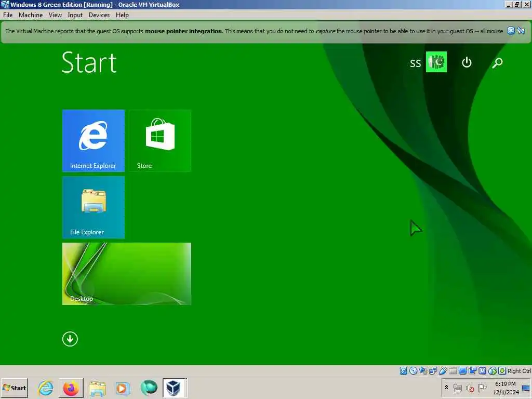Click the host Start button
The image size is (532, 399).
pos(14,388)
